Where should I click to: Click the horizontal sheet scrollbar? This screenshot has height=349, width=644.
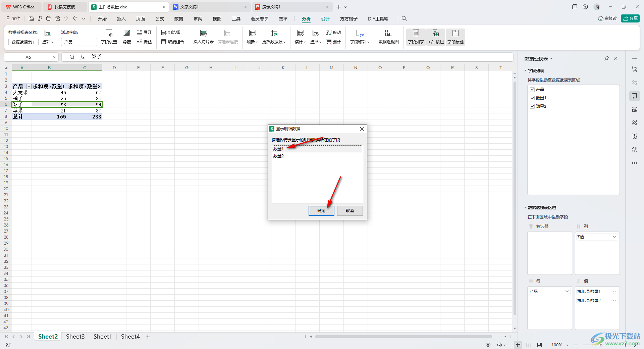[404, 337]
